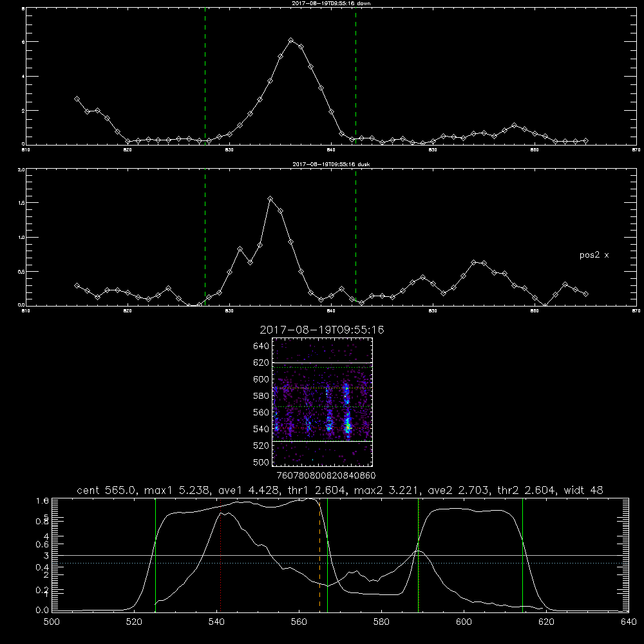644x644 pixels.
Task: Click spectrogram y-axis label 620
Action: (x=261, y=363)
